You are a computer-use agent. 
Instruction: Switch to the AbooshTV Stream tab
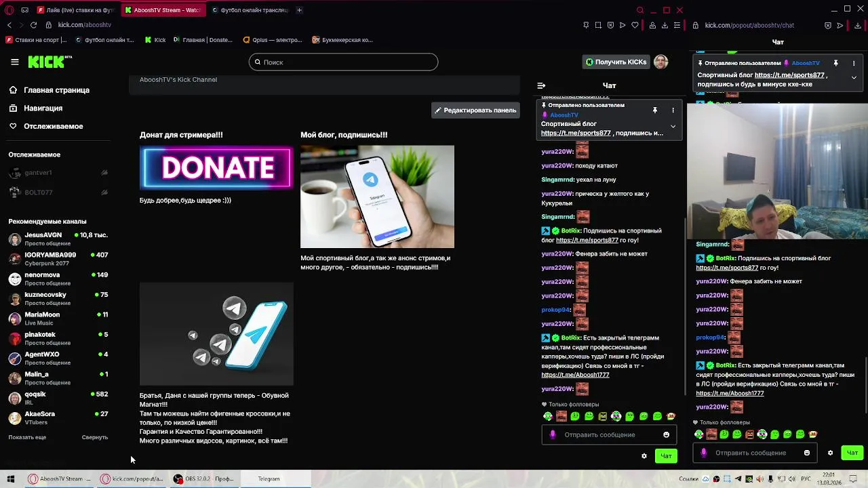click(163, 10)
